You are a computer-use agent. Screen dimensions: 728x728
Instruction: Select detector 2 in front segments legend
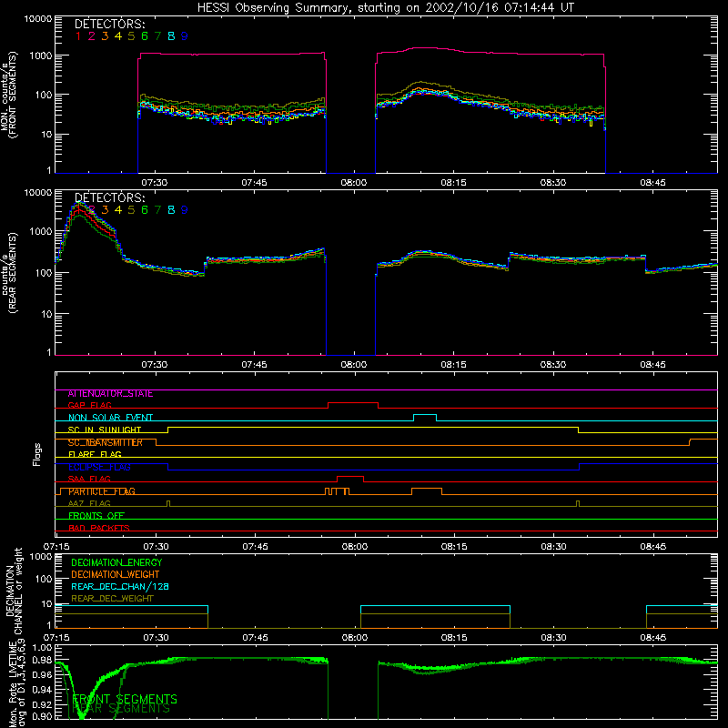(x=92, y=35)
